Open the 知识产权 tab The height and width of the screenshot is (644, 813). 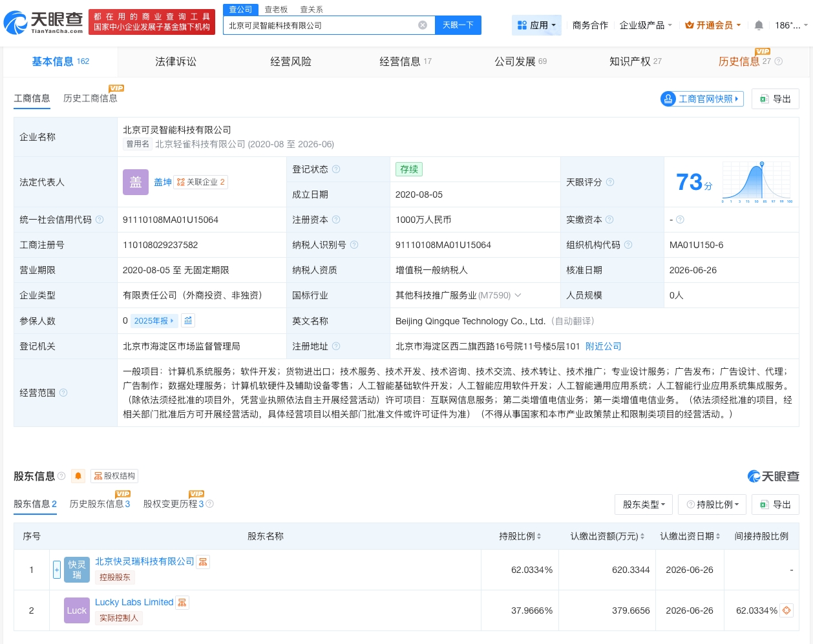pos(635,61)
